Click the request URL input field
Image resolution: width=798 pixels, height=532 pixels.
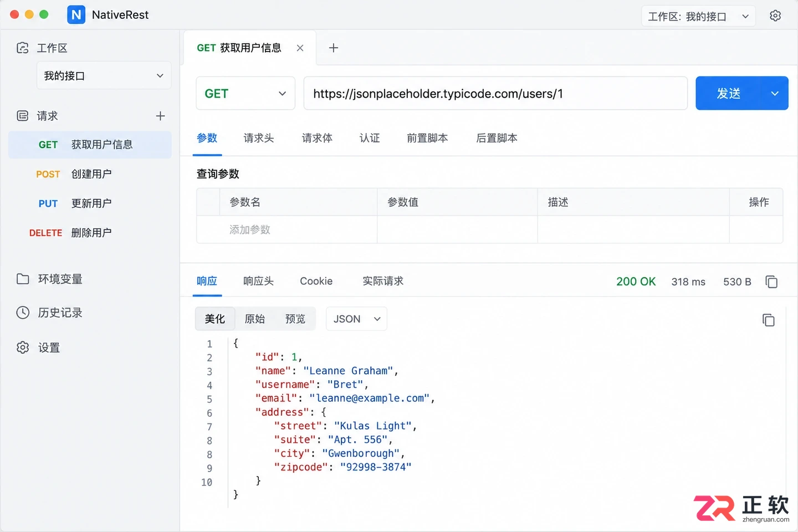pyautogui.click(x=495, y=93)
